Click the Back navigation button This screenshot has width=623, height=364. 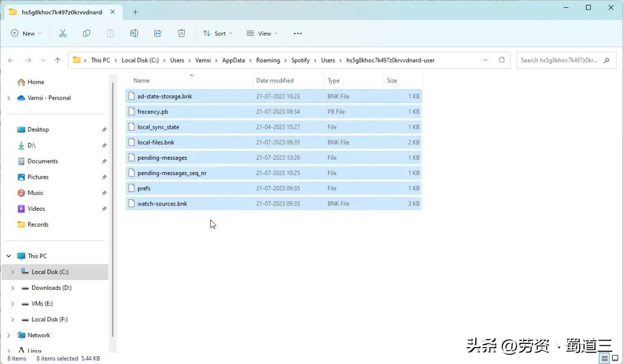[11, 60]
